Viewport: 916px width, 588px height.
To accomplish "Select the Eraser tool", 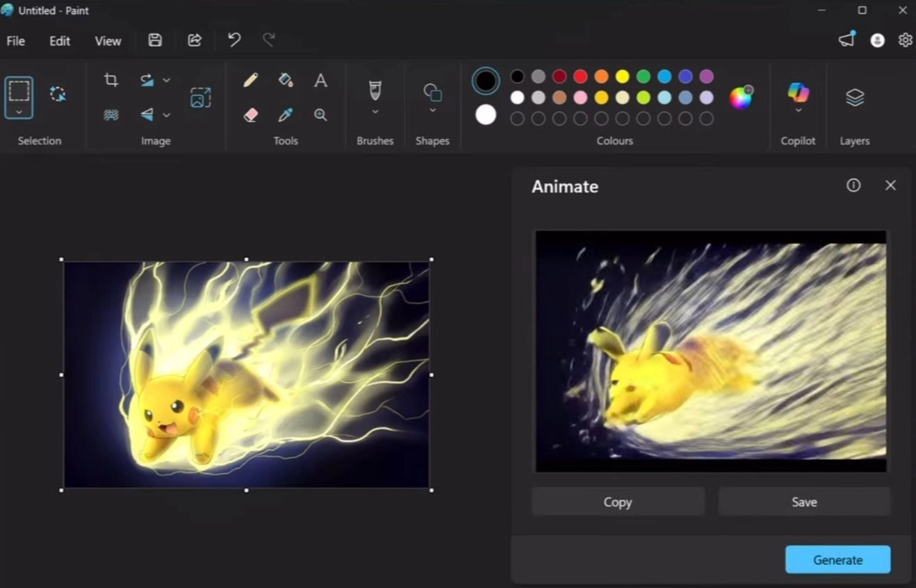I will tap(251, 115).
